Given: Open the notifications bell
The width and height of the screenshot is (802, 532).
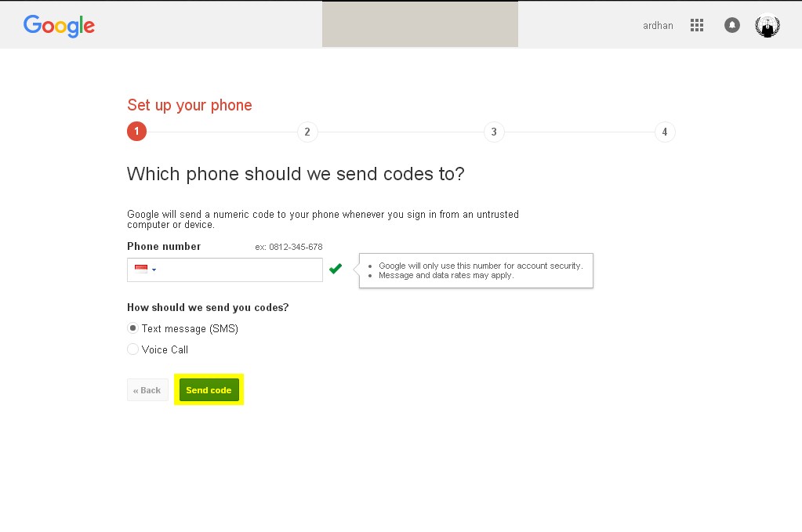Looking at the screenshot, I should tap(731, 25).
